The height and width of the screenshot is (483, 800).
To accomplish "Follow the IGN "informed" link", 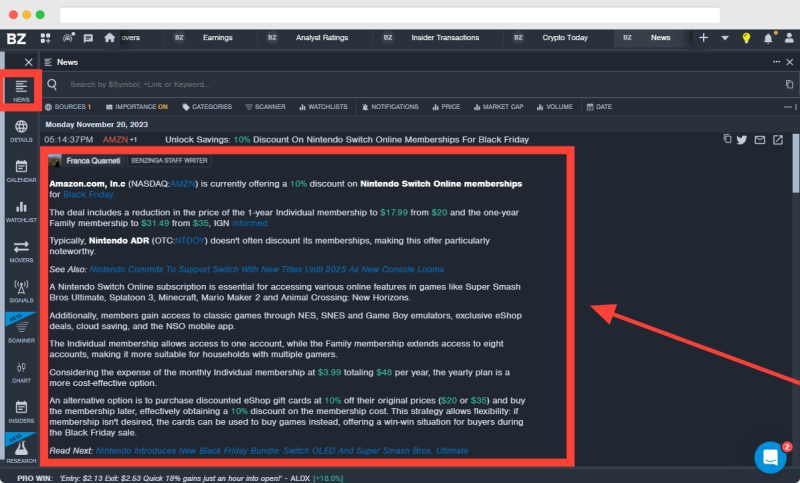I will coord(250,223).
